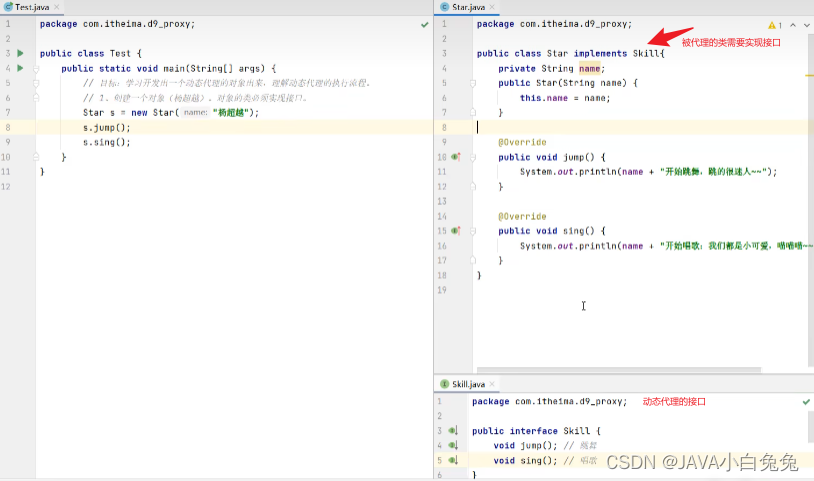
Task: Click 'void jump();' in Skill.java
Action: (525, 446)
